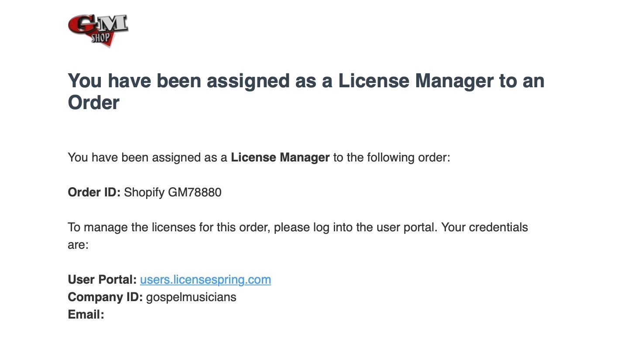Click the SHOP text in the logo
The image size is (644, 350).
tap(101, 38)
